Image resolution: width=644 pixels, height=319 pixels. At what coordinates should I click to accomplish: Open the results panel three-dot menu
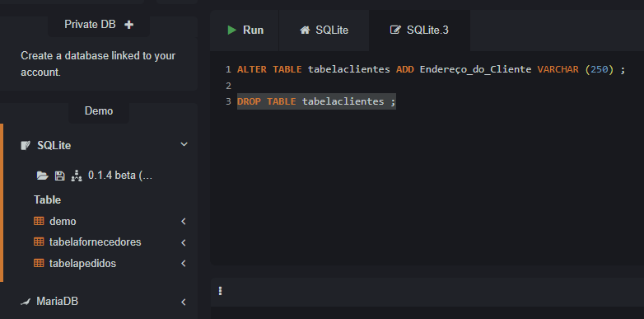point(221,291)
